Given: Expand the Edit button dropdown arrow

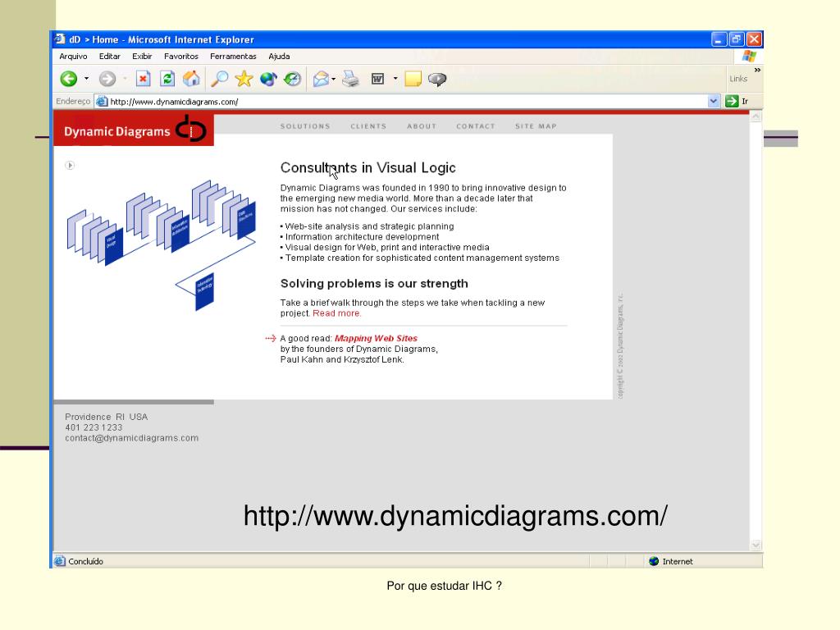Looking at the screenshot, I should pos(395,79).
